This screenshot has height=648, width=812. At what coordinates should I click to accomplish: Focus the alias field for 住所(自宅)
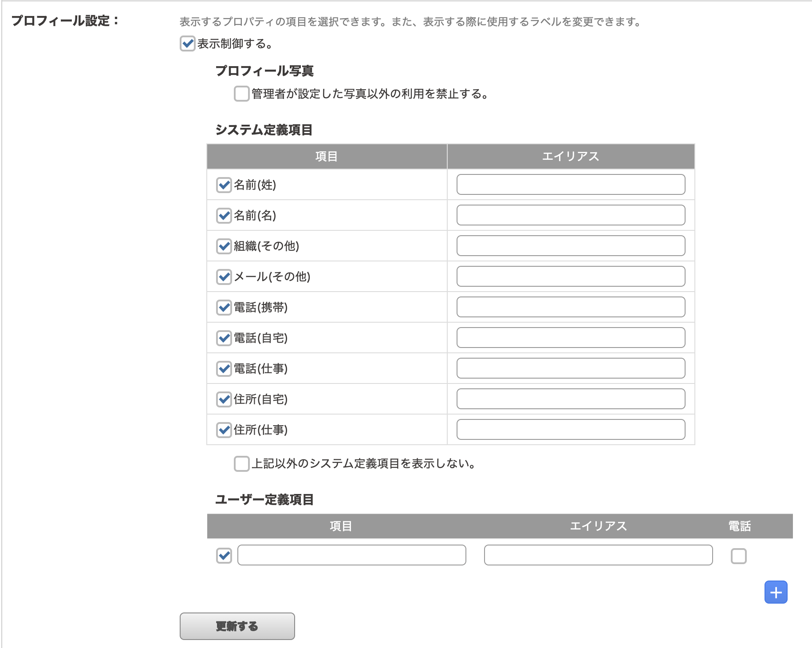click(x=571, y=399)
